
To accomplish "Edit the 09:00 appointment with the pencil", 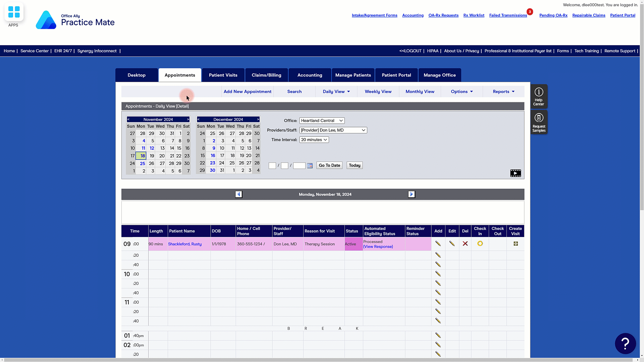I will click(x=452, y=244).
